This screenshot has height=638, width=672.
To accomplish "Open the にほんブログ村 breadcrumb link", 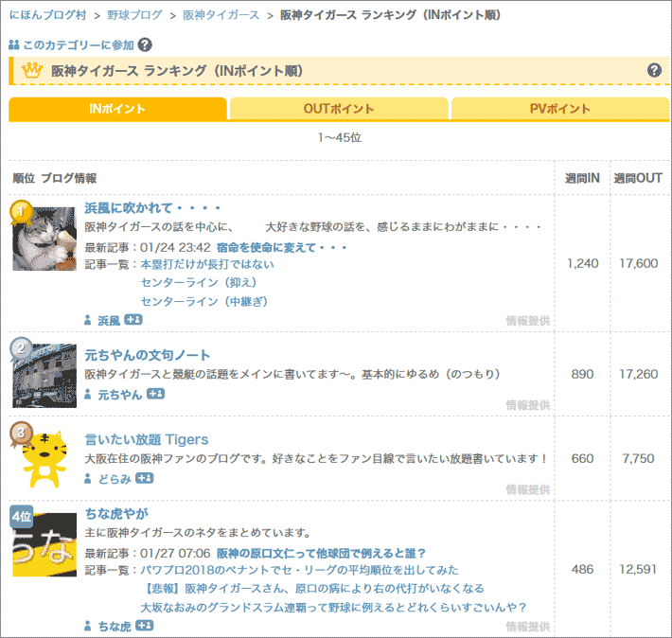I will [47, 15].
